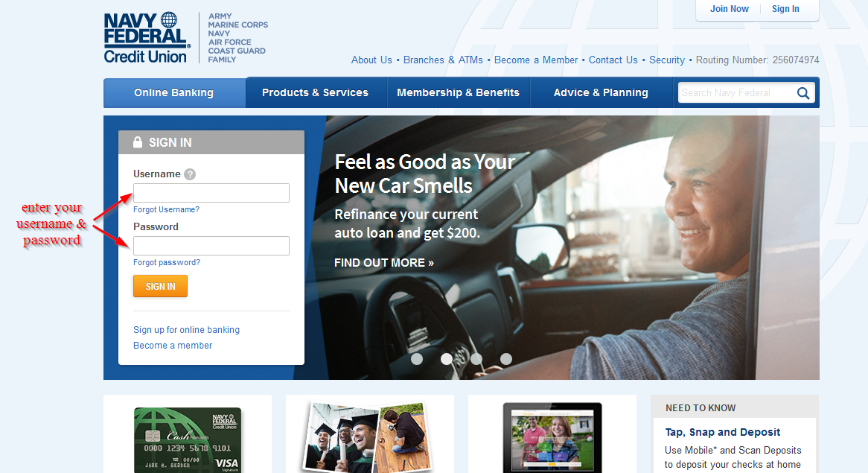Click into the Password field
Image resolution: width=868 pixels, height=473 pixels.
(211, 246)
